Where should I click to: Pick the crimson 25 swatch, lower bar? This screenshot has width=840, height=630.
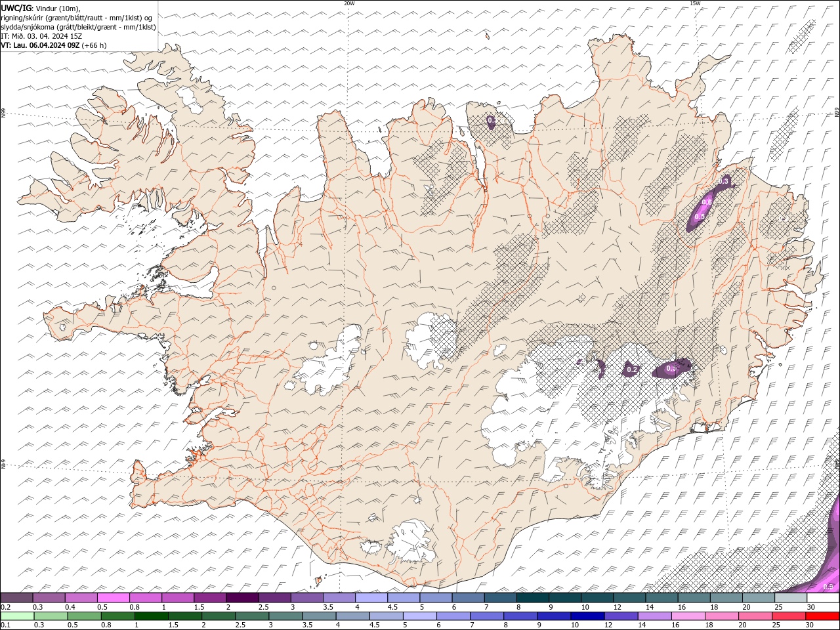pyautogui.click(x=788, y=616)
